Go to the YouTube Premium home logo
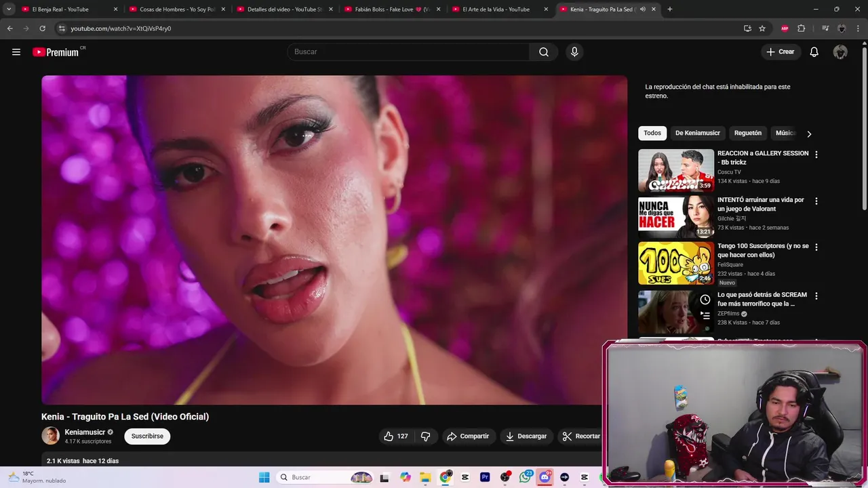This screenshot has width=868, height=488. point(56,52)
